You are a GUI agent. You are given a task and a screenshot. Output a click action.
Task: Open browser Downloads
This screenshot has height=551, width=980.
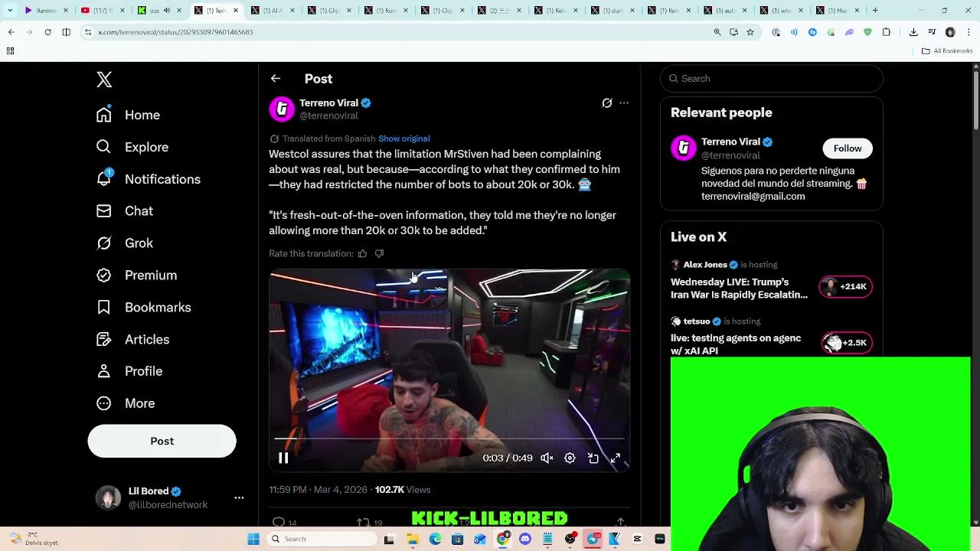click(913, 32)
